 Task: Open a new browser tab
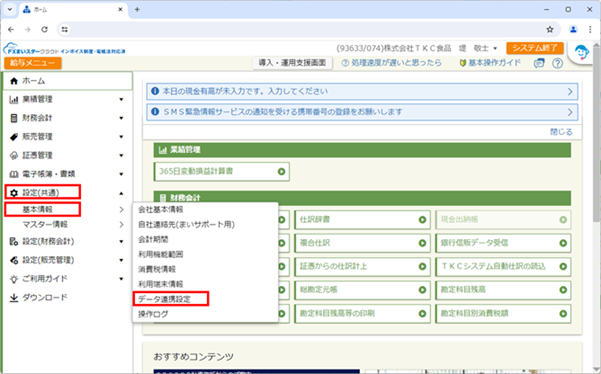tap(137, 10)
